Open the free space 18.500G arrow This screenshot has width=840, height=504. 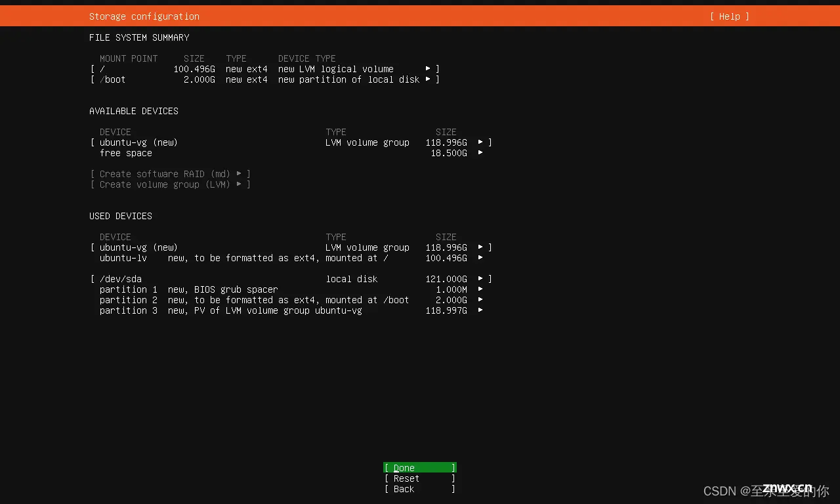click(480, 152)
